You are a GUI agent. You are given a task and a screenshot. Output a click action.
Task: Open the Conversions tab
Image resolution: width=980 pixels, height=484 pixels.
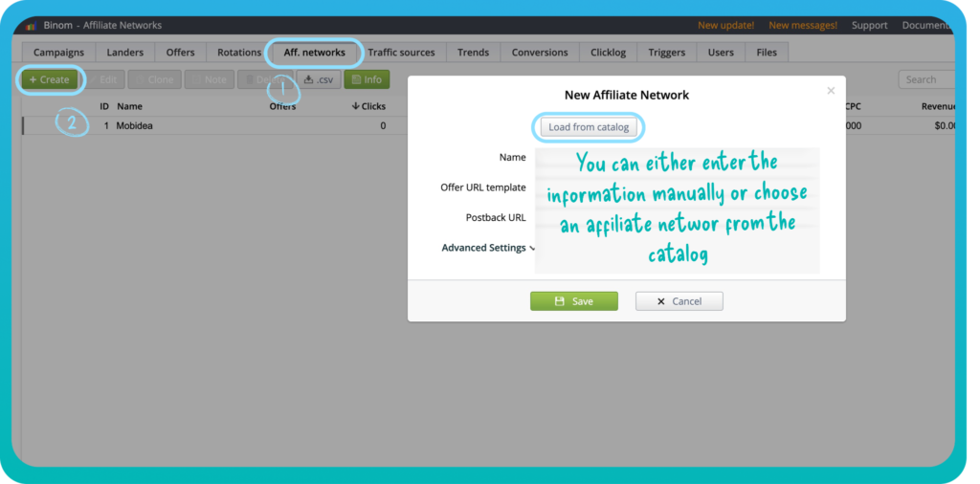[x=540, y=53]
